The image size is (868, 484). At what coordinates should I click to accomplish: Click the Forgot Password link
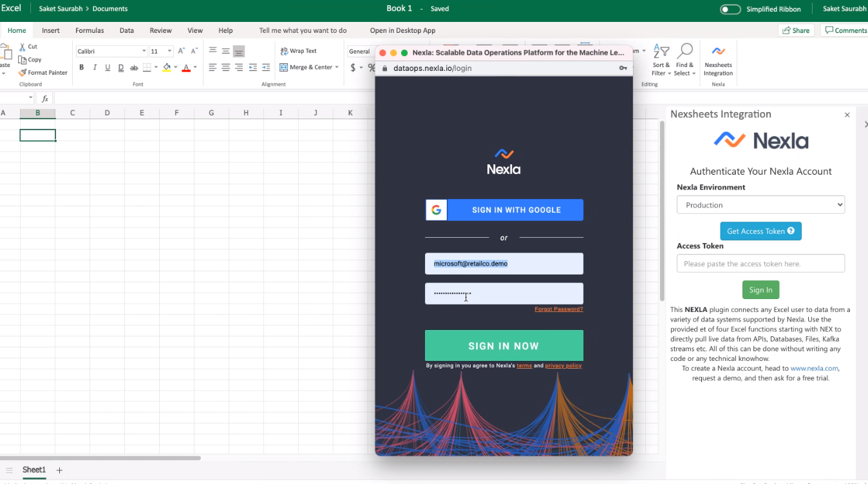[559, 309]
